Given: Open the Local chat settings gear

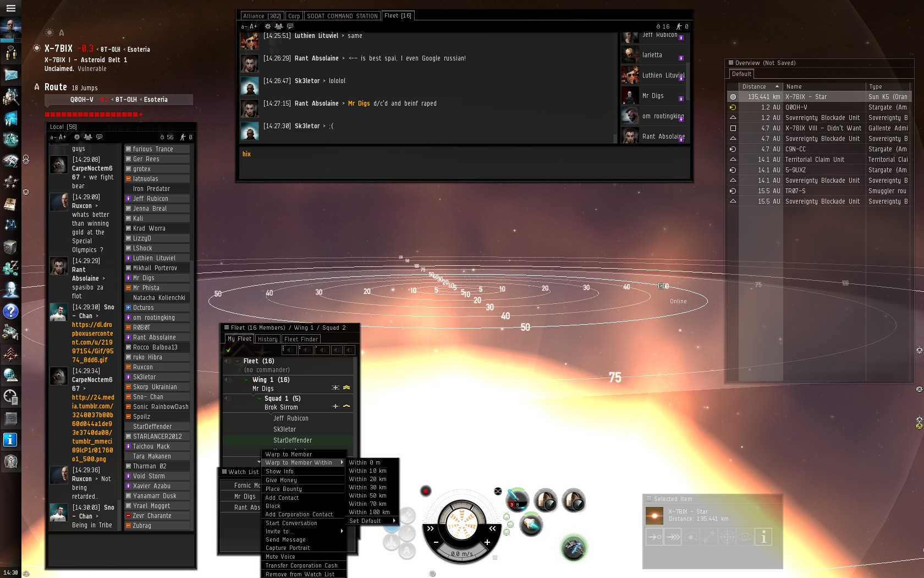Looking at the screenshot, I should pyautogui.click(x=77, y=137).
